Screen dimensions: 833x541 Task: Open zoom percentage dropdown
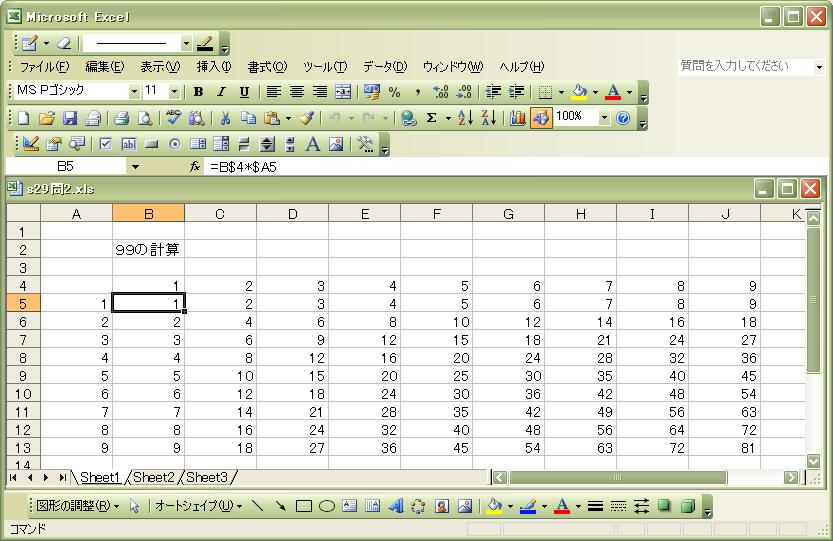click(x=604, y=117)
